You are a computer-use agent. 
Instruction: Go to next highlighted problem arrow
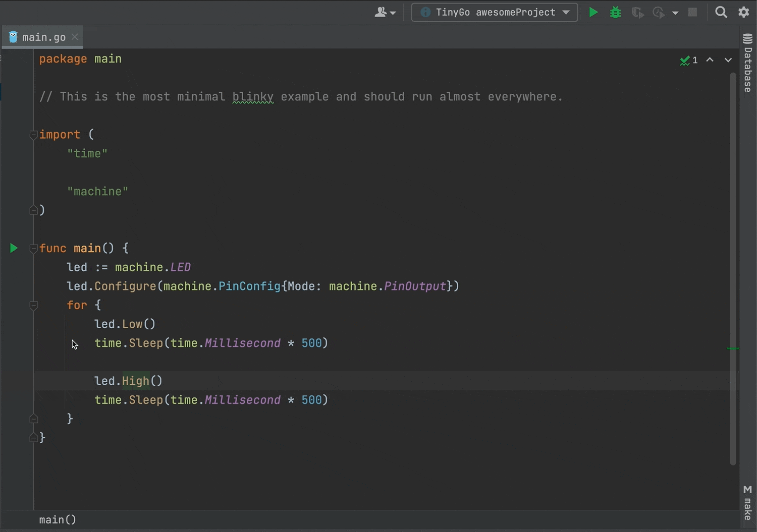(728, 60)
